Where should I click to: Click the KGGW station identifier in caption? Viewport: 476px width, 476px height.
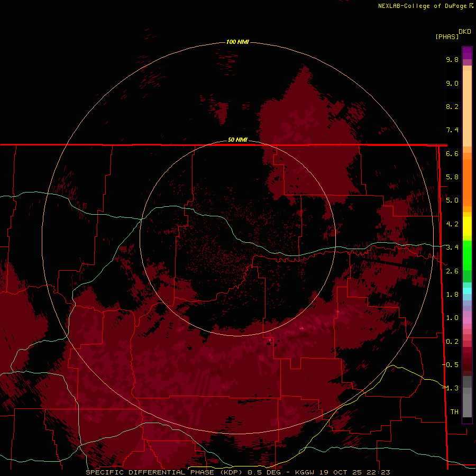point(304,472)
